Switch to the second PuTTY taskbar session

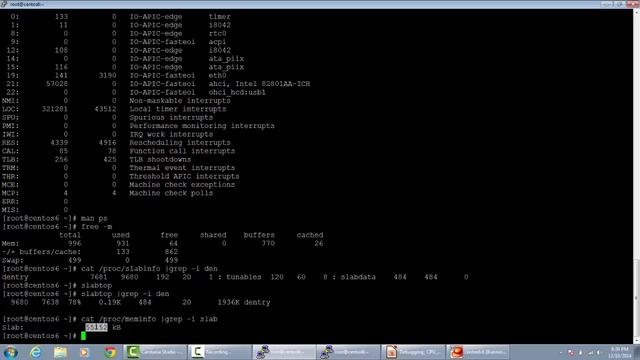point(348,352)
